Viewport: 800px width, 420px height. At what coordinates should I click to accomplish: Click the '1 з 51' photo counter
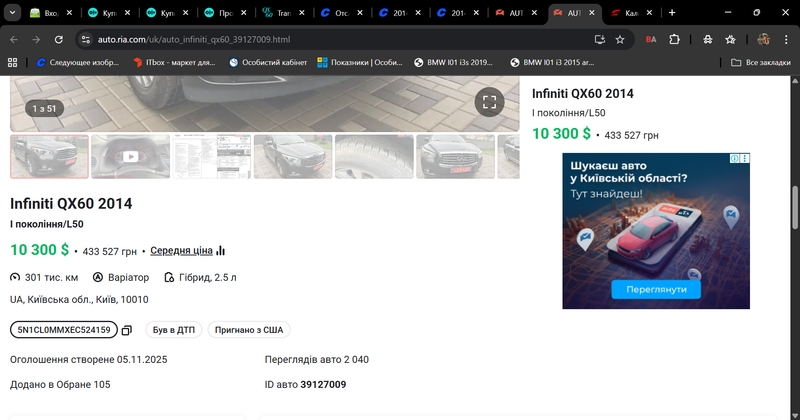pos(44,108)
